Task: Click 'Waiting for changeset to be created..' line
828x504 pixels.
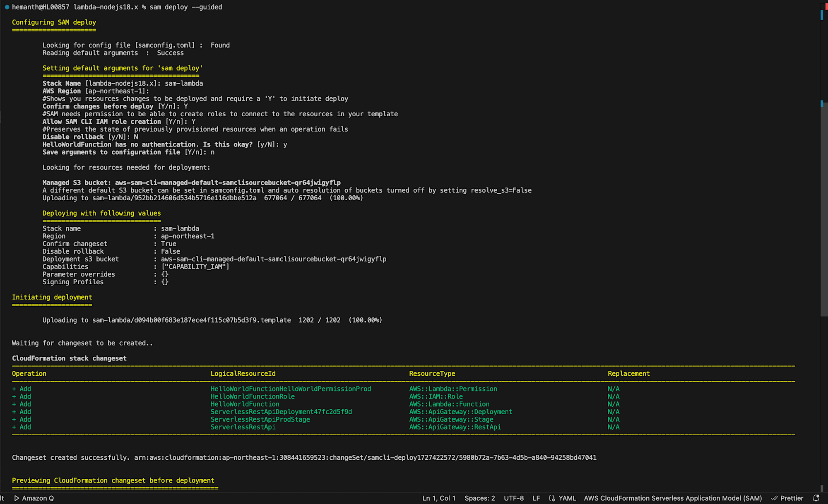Action: coord(82,343)
